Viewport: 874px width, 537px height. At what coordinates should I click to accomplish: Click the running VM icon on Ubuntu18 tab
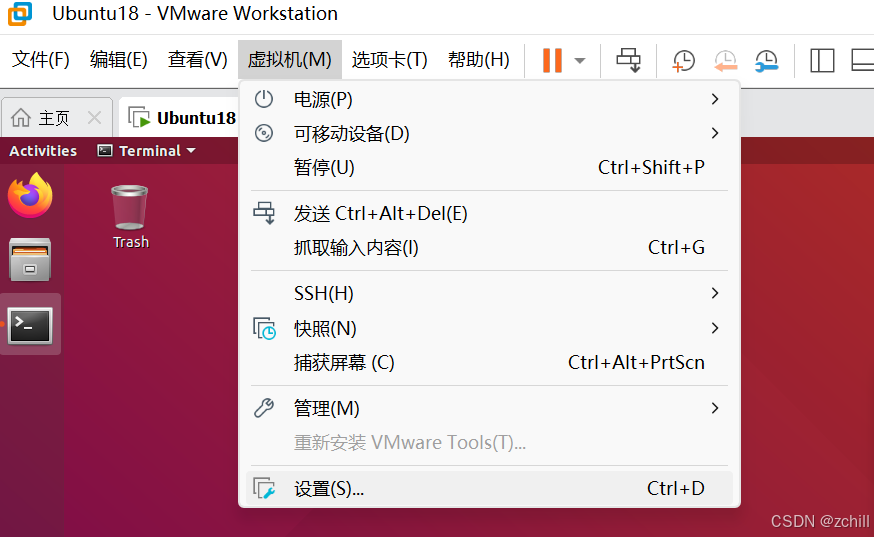139,118
